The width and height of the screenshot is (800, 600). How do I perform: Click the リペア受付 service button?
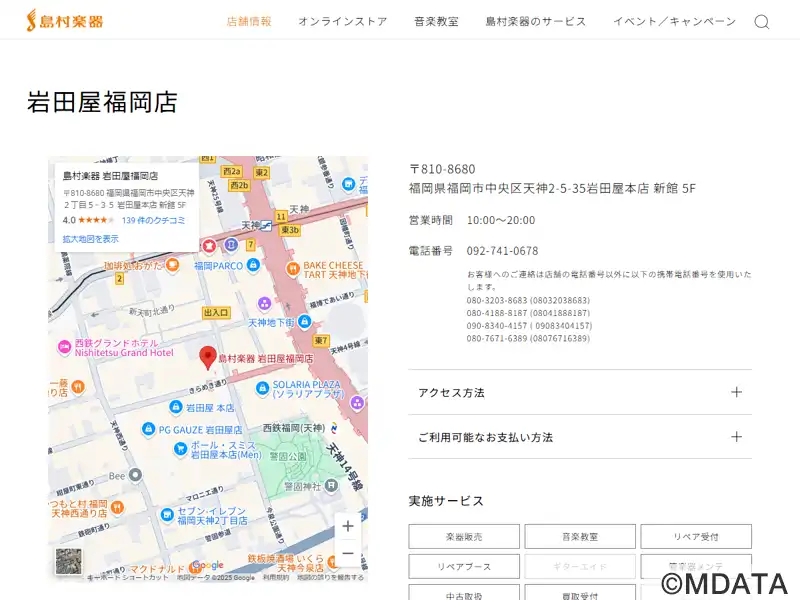696,536
